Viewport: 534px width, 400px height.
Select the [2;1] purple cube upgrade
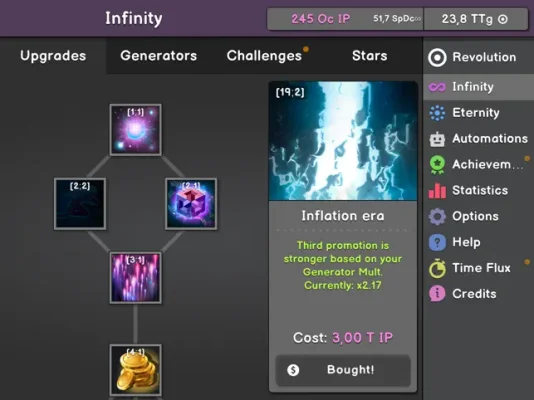tap(191, 204)
